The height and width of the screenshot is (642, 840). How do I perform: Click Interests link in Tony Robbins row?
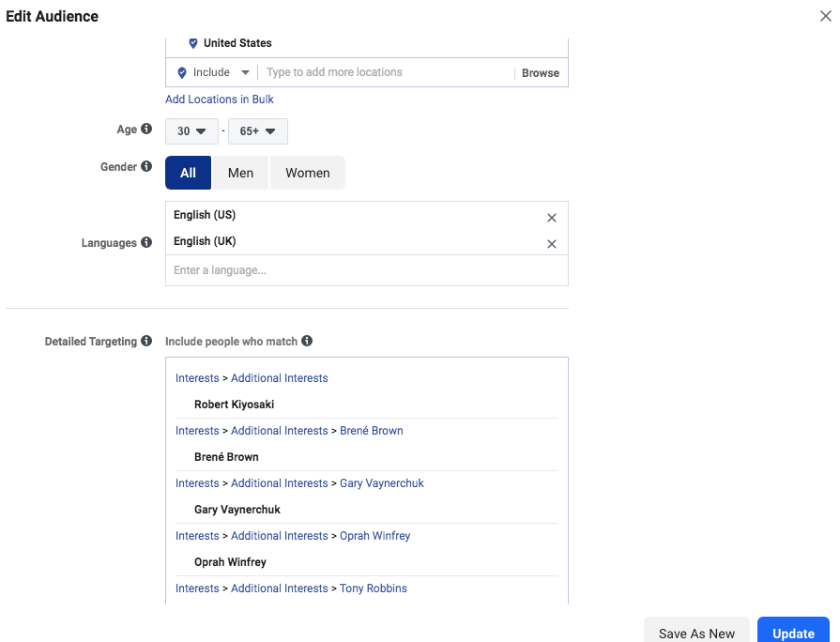[x=197, y=588]
